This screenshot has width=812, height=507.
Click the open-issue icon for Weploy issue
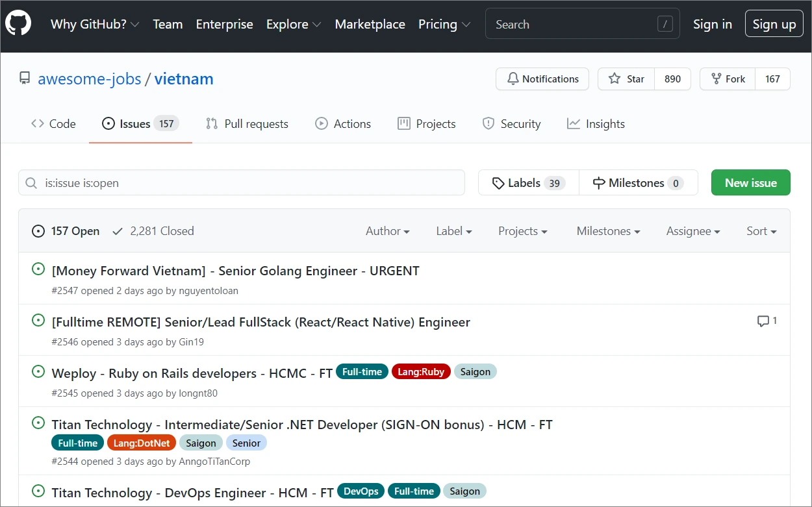(38, 371)
